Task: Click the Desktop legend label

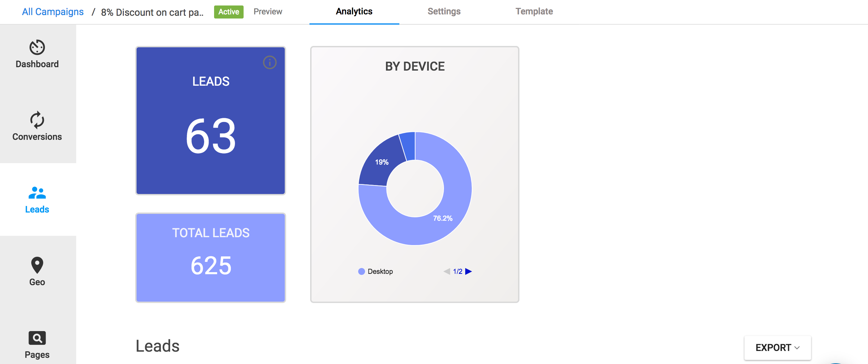Action: tap(380, 271)
